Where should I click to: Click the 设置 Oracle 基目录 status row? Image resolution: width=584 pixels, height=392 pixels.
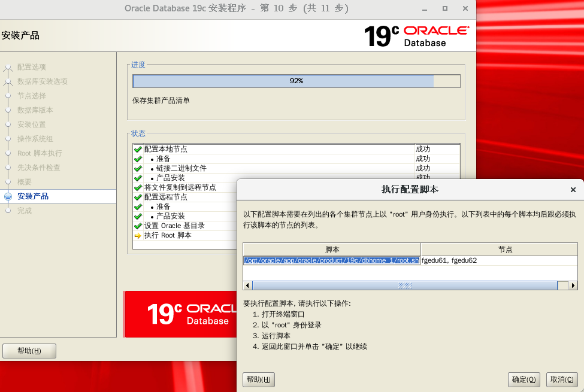click(x=184, y=226)
